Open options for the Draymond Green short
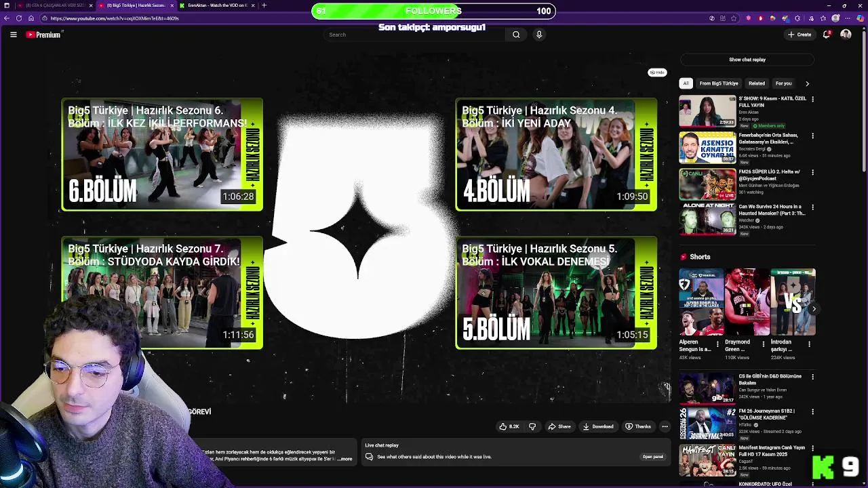This screenshot has width=868, height=488. [764, 344]
